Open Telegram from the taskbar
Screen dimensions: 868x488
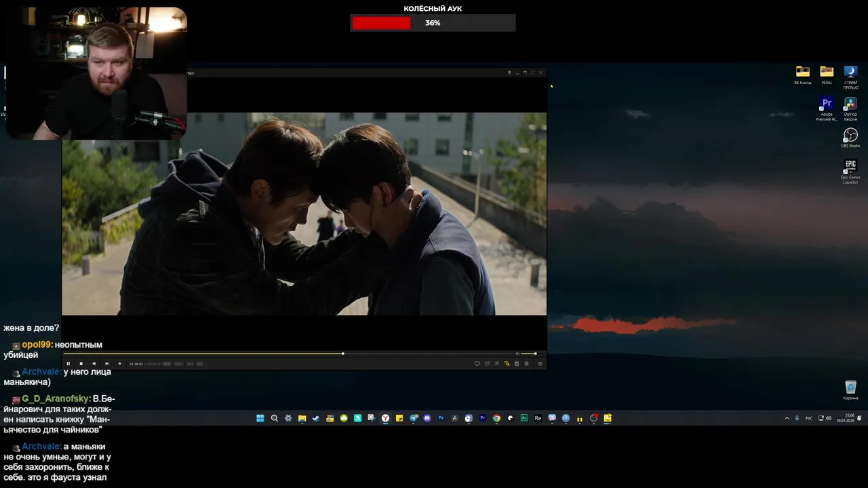[413, 418]
